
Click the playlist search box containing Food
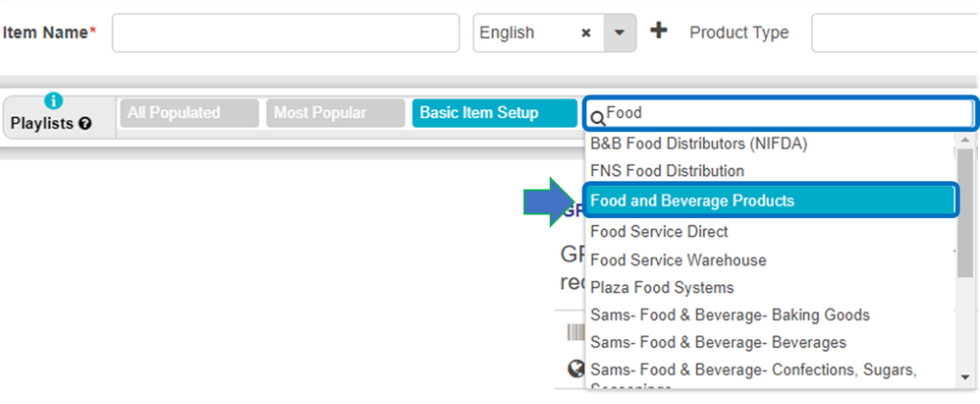pyautogui.click(x=786, y=114)
